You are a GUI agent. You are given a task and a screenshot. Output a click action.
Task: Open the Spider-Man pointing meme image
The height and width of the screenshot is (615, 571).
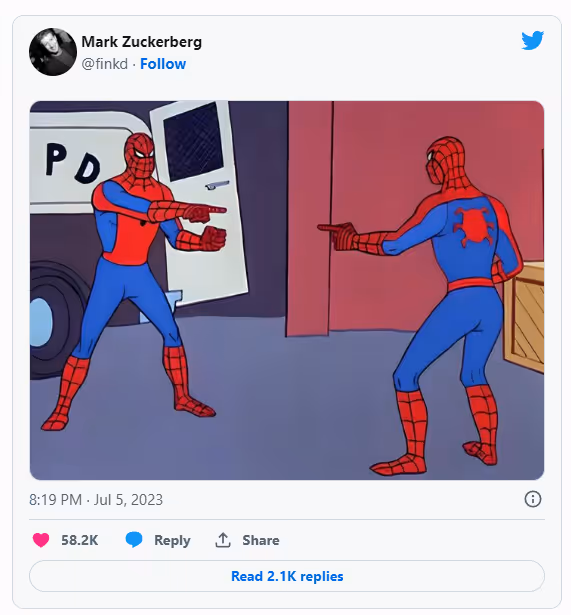click(x=287, y=290)
